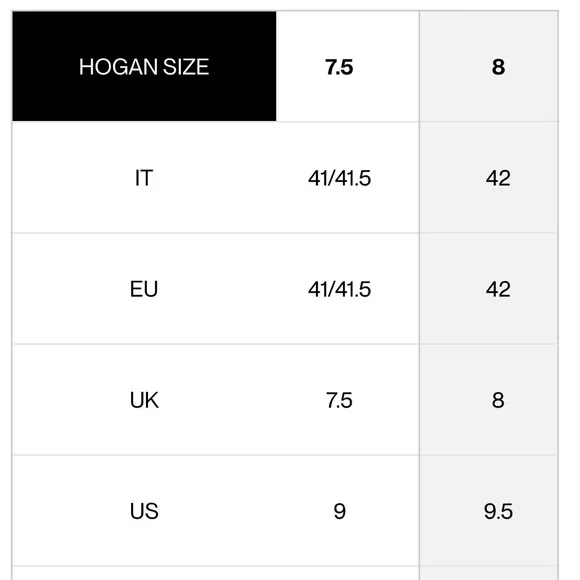Select the Hogan size 8 column header
580x580 pixels.
pyautogui.click(x=498, y=67)
